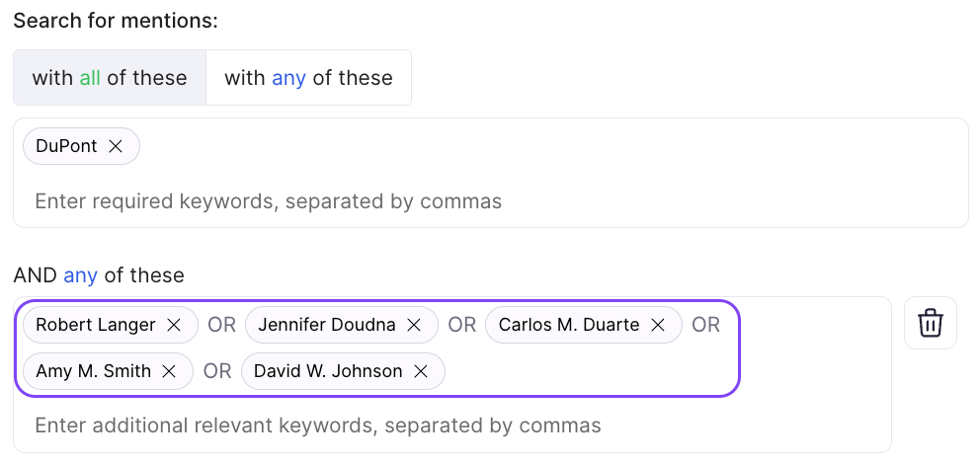Select the Amy M. Smith keyword chip
Viewport: 980px width, 464px height.
click(x=94, y=371)
